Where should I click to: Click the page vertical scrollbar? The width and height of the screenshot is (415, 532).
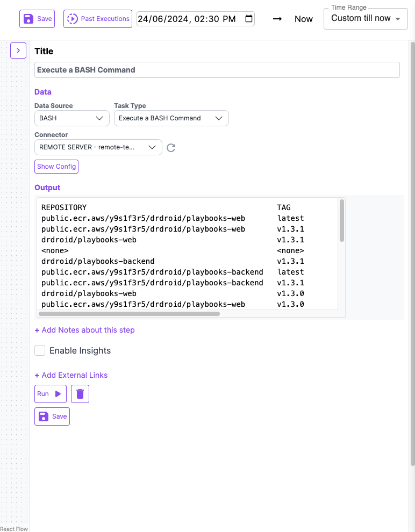click(x=412, y=254)
